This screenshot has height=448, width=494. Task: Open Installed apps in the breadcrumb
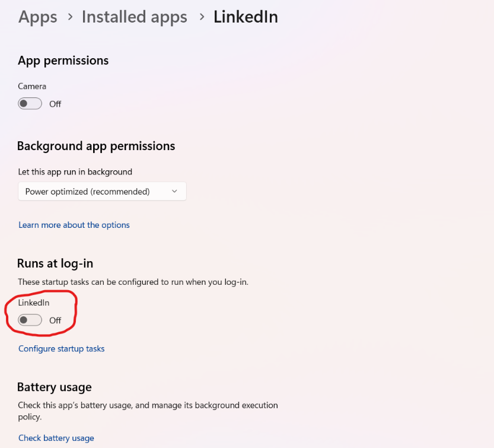click(134, 17)
